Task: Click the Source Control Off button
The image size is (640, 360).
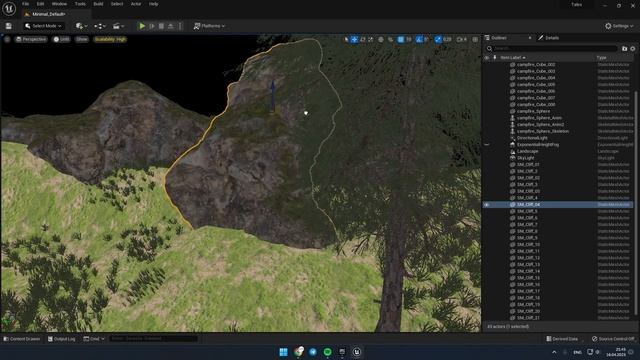Action: pyautogui.click(x=613, y=339)
